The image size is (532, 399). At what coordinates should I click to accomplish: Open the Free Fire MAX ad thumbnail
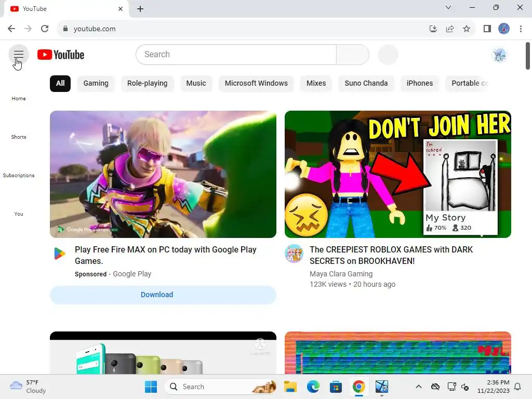pyautogui.click(x=163, y=174)
